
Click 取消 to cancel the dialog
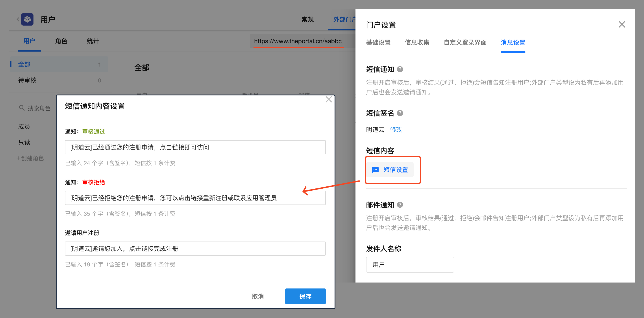pyautogui.click(x=257, y=296)
